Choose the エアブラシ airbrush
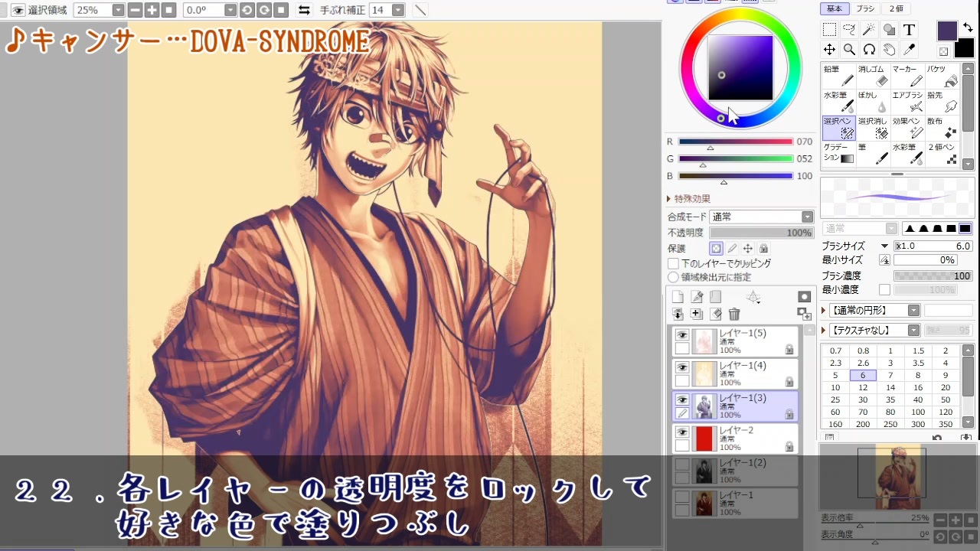Viewport: 980px width, 551px height. click(907, 102)
